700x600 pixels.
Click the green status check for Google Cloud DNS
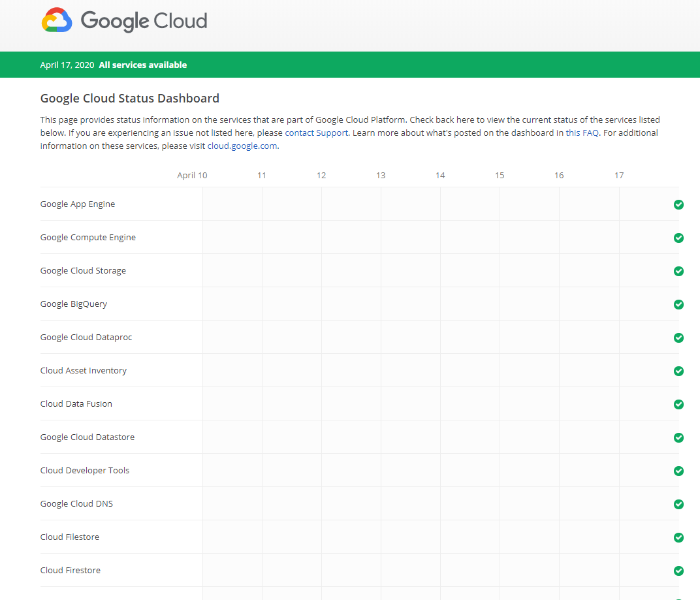pos(678,504)
